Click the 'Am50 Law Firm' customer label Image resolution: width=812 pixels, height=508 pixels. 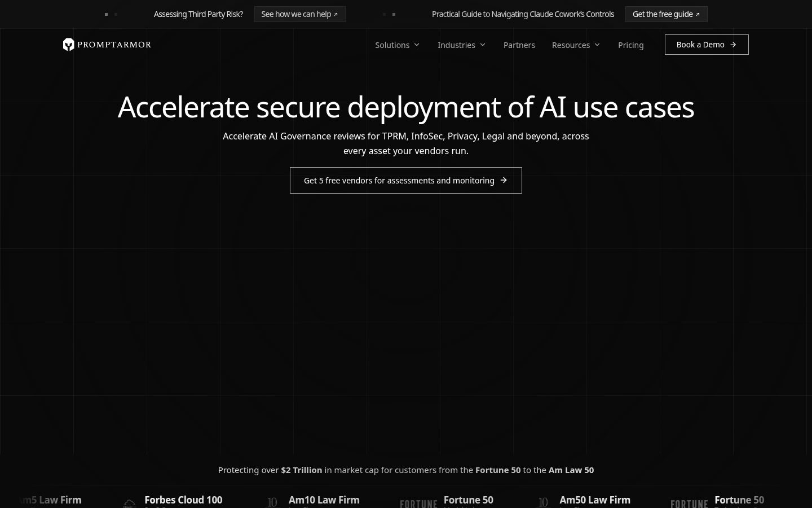pyautogui.click(x=595, y=500)
